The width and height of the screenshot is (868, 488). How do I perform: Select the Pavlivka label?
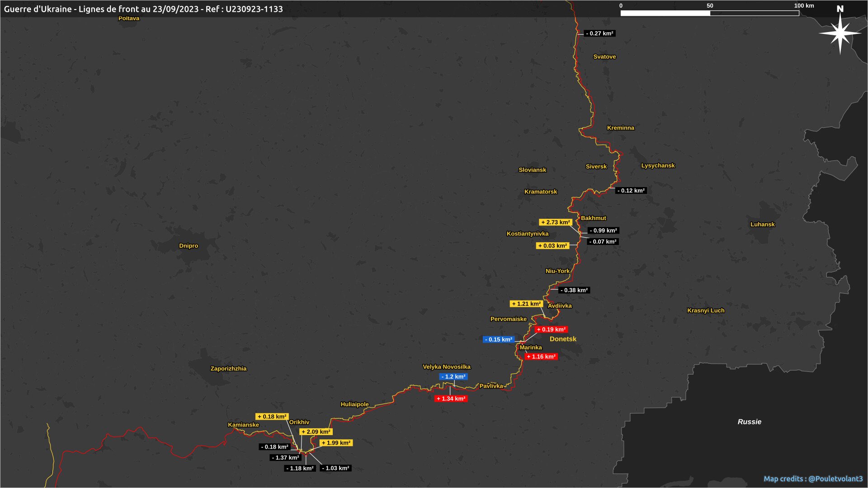pos(491,386)
